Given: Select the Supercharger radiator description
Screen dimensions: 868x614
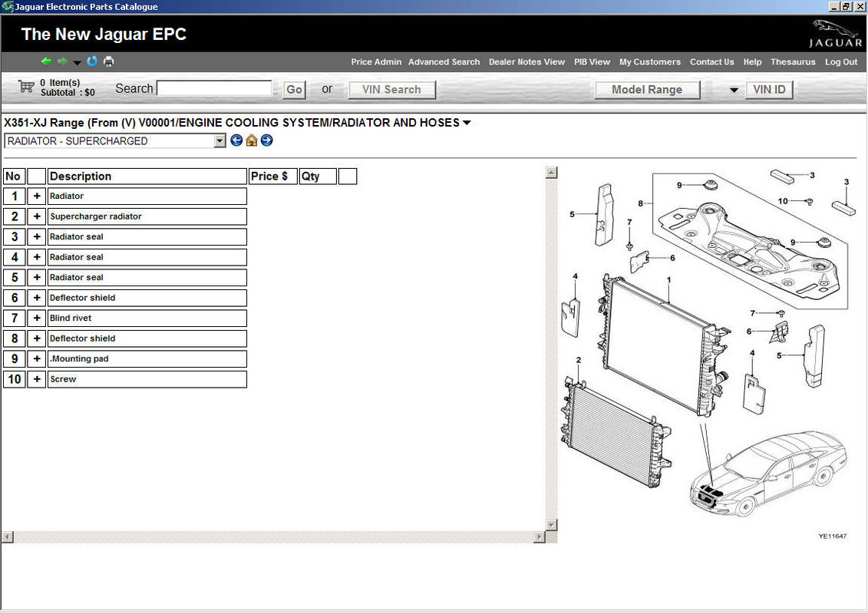Looking at the screenshot, I should point(147,216).
